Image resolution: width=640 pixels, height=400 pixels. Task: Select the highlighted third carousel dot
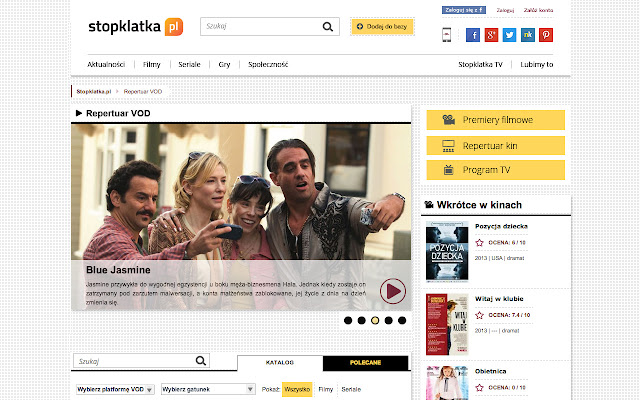coord(375,320)
